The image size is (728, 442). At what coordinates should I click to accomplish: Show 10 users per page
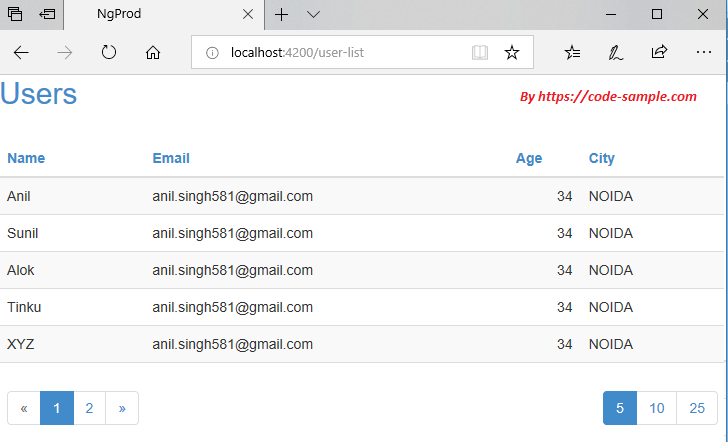click(657, 408)
